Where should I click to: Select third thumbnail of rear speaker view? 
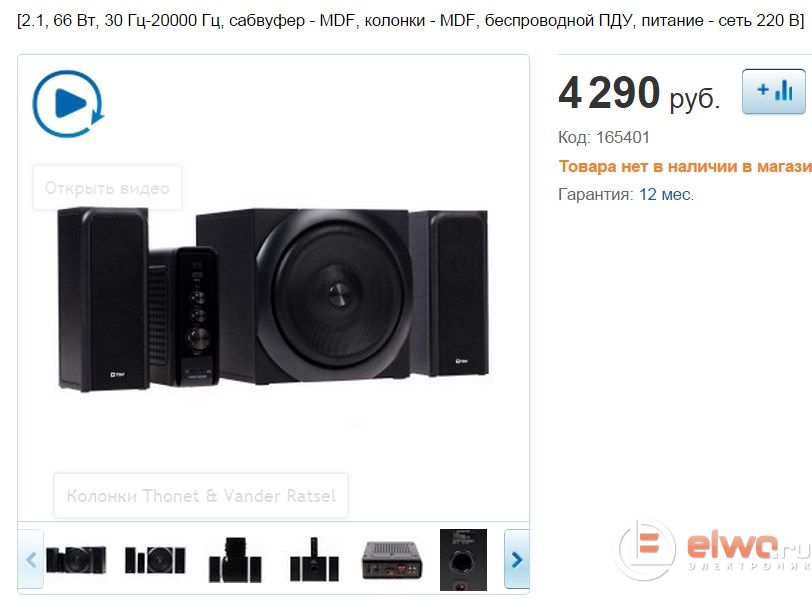[235, 560]
